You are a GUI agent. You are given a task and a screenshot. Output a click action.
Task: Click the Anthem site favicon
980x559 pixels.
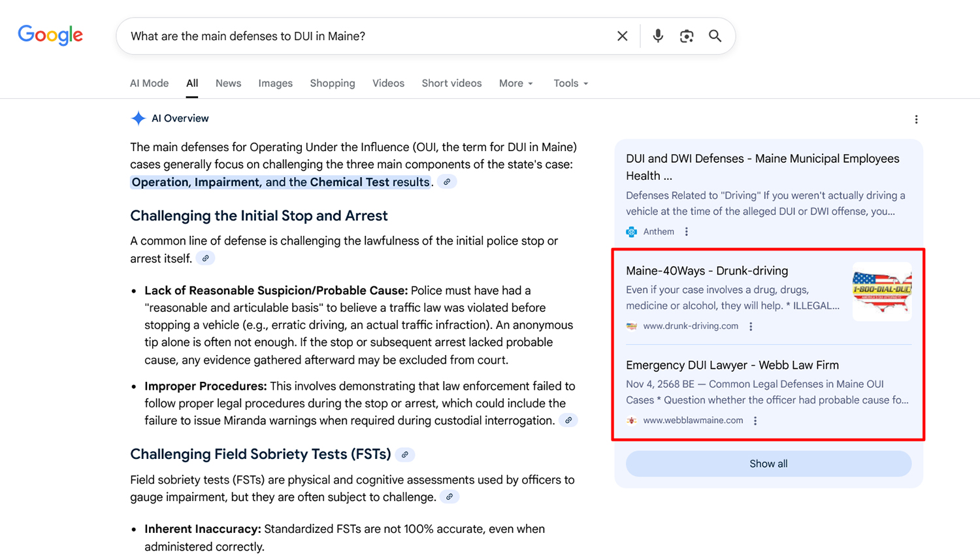tap(631, 231)
